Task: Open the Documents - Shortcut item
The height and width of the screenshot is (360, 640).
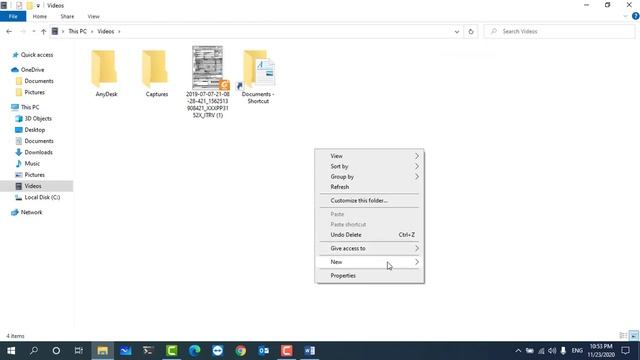Action: click(x=258, y=76)
